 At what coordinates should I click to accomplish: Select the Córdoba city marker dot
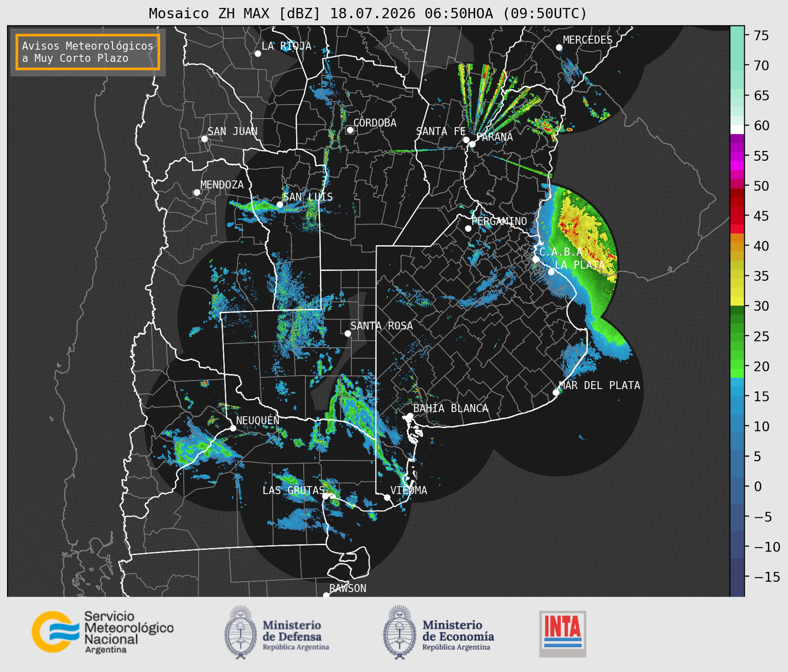pyautogui.click(x=350, y=130)
